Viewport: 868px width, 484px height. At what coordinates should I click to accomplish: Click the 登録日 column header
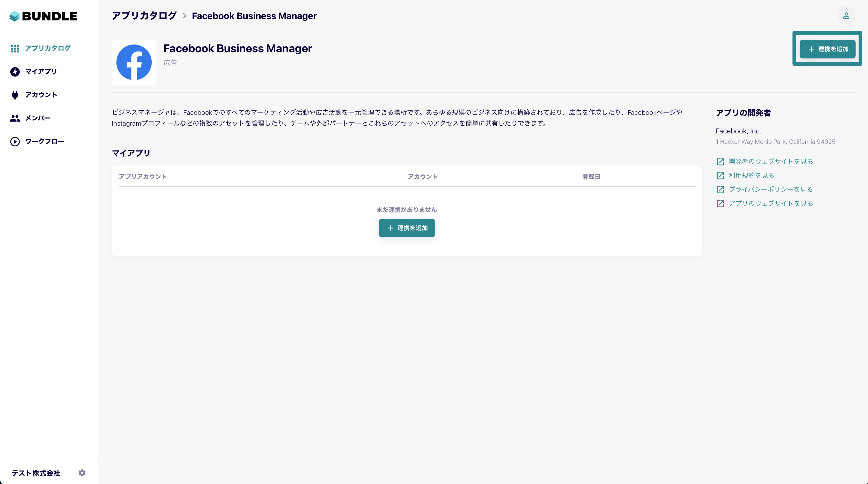coord(591,177)
